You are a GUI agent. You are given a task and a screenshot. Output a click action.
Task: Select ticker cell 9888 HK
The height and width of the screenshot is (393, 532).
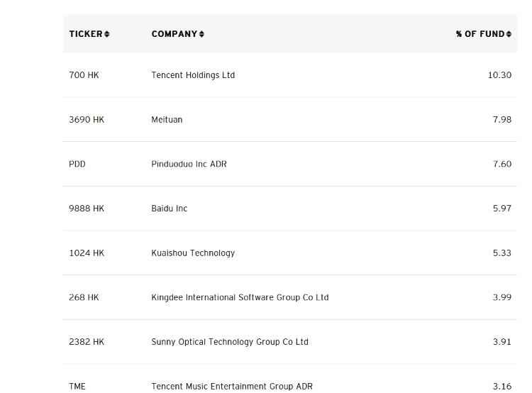[x=87, y=209]
